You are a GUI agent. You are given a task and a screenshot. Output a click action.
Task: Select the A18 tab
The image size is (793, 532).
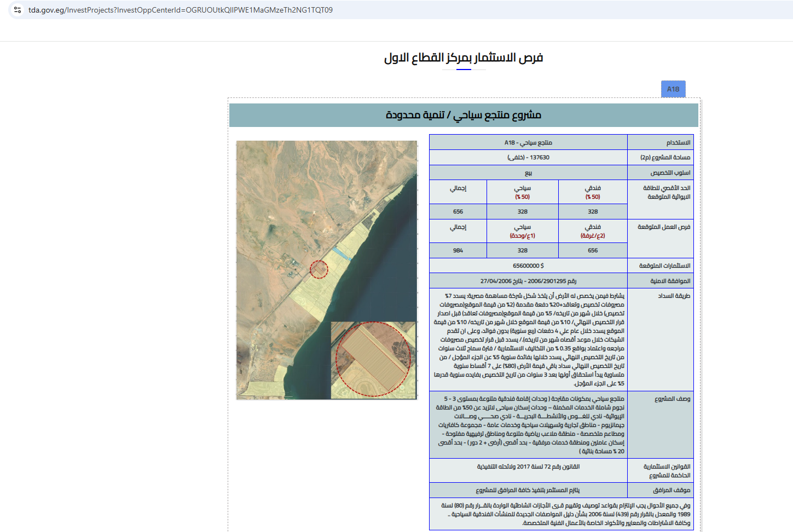pos(673,89)
